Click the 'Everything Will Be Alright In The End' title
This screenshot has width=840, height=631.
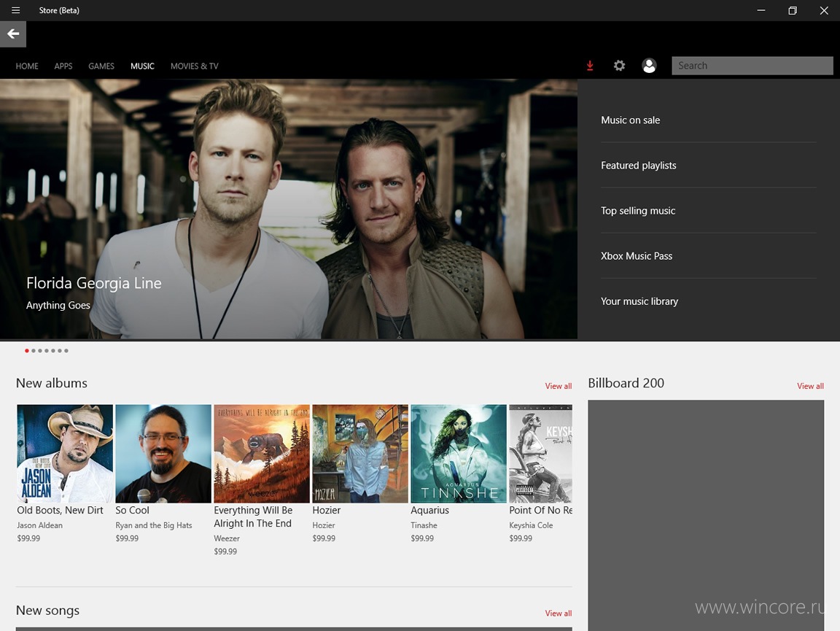(254, 516)
